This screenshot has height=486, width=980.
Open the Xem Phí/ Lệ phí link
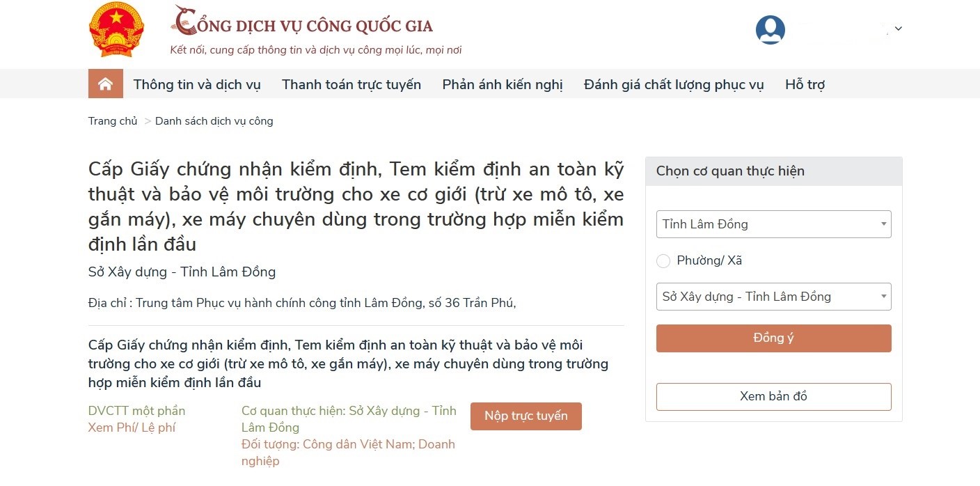[132, 428]
